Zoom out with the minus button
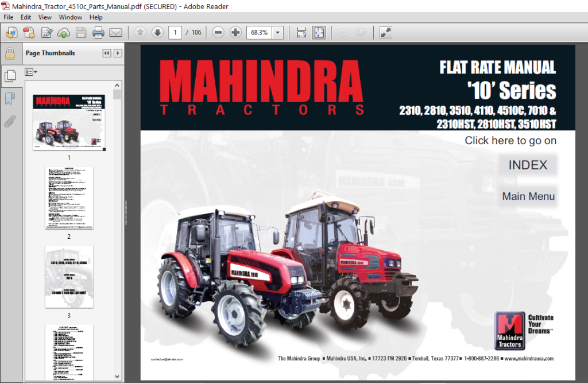 click(218, 33)
